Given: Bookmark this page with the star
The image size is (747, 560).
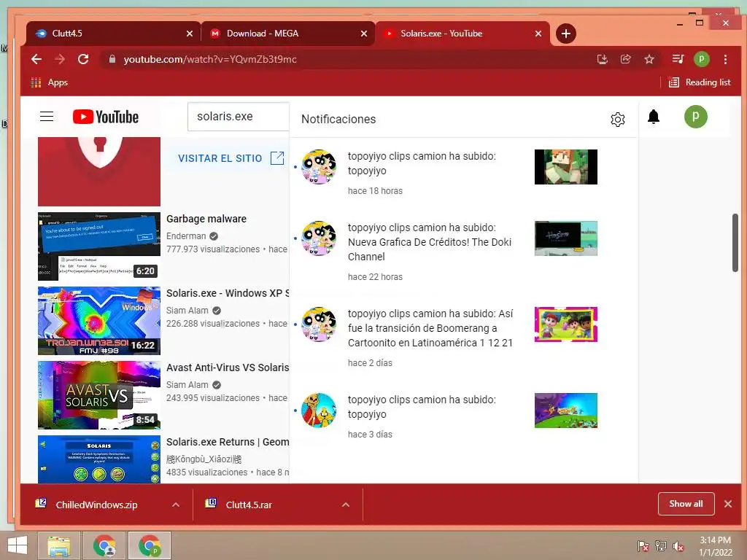Looking at the screenshot, I should tap(649, 59).
